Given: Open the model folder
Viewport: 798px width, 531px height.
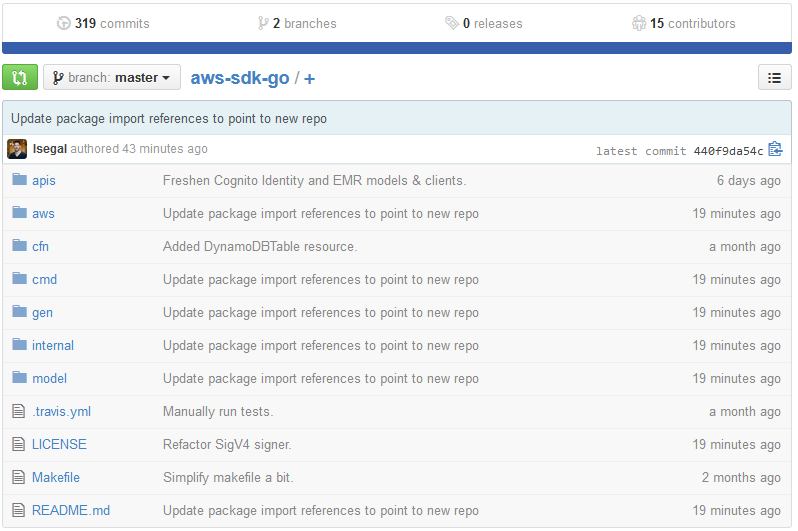Looking at the screenshot, I should pos(49,379).
